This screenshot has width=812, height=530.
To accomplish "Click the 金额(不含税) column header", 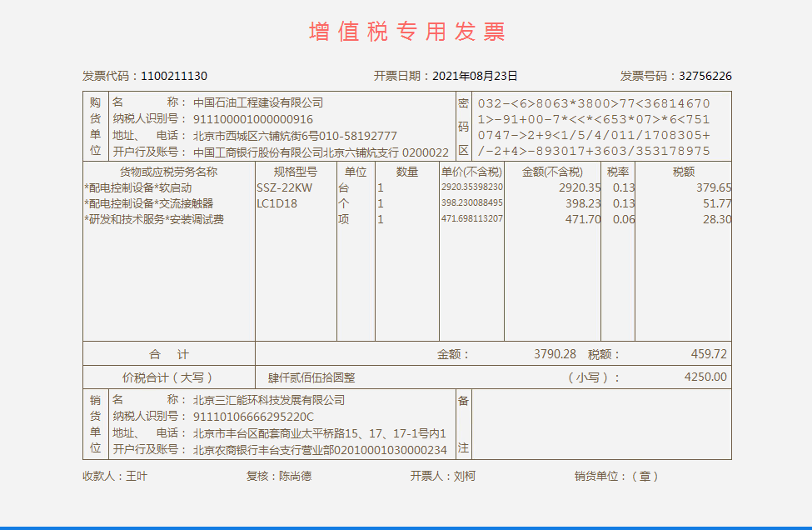I will 552,172.
